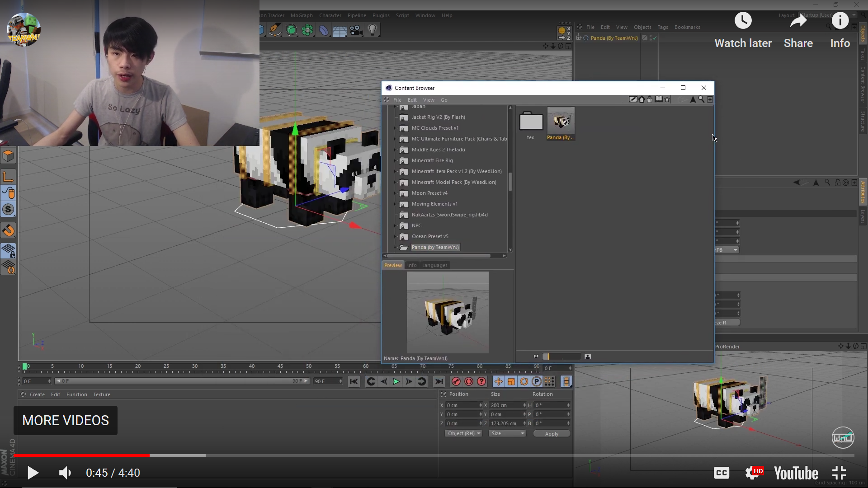868x488 pixels.
Task: Open the Plugins menu
Action: [x=381, y=15]
